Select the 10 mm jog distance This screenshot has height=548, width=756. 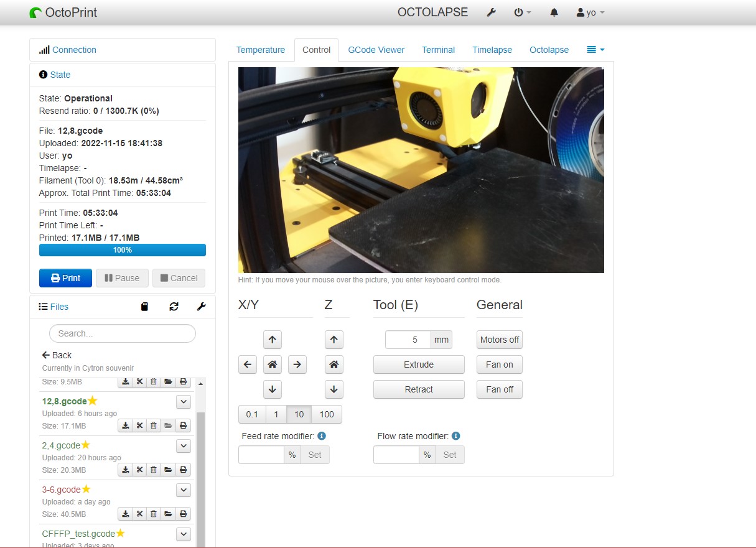pyautogui.click(x=299, y=414)
